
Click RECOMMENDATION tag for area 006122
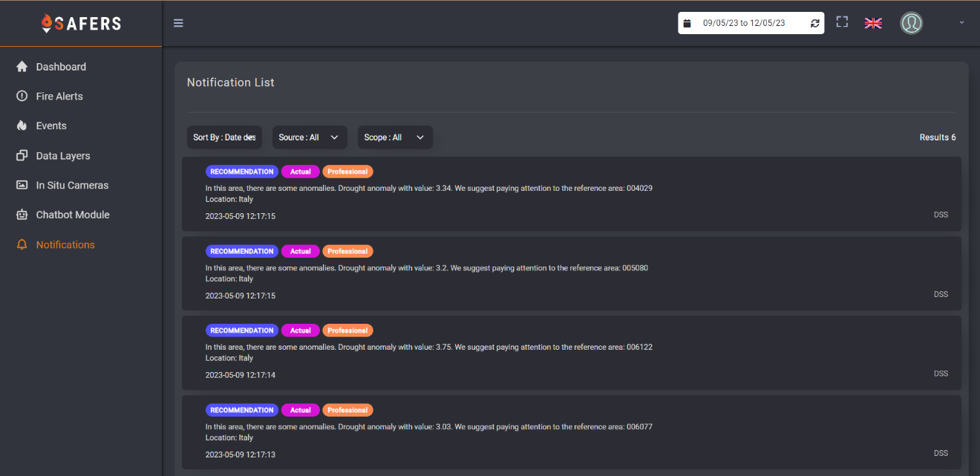[242, 330]
